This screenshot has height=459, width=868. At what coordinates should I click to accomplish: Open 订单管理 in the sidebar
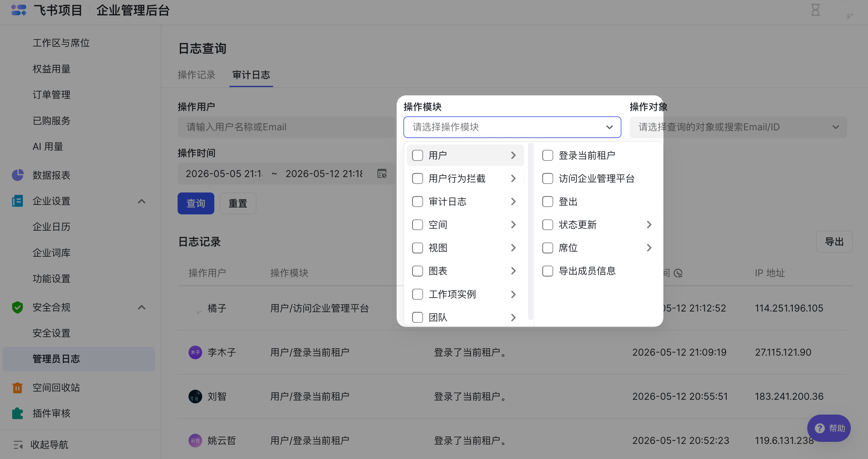pos(52,94)
